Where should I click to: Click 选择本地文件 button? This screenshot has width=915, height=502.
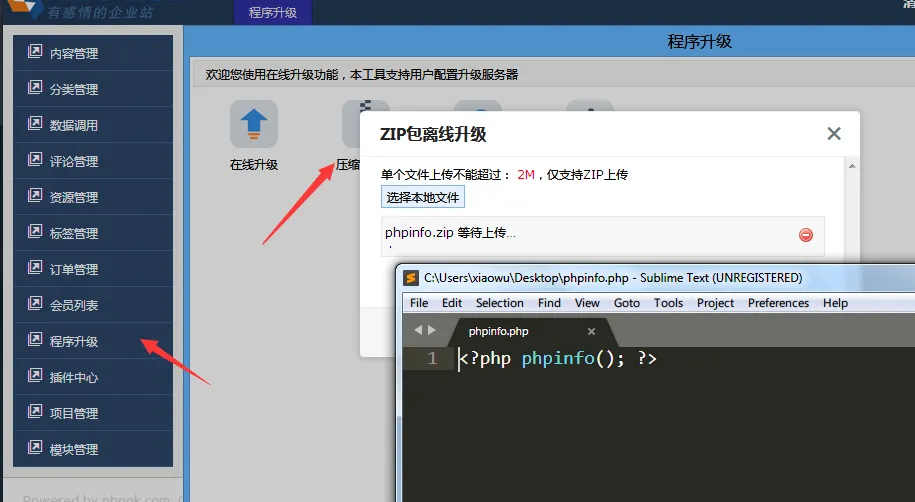(422, 197)
